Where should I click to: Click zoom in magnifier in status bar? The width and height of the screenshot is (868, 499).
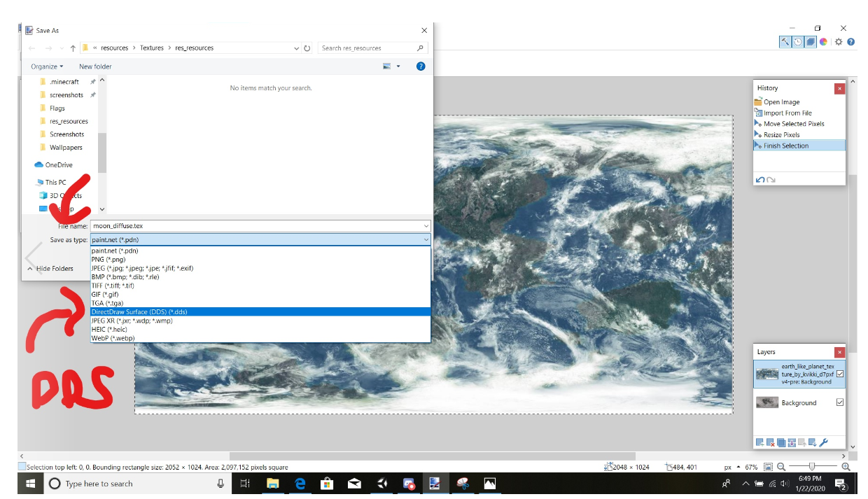[846, 467]
